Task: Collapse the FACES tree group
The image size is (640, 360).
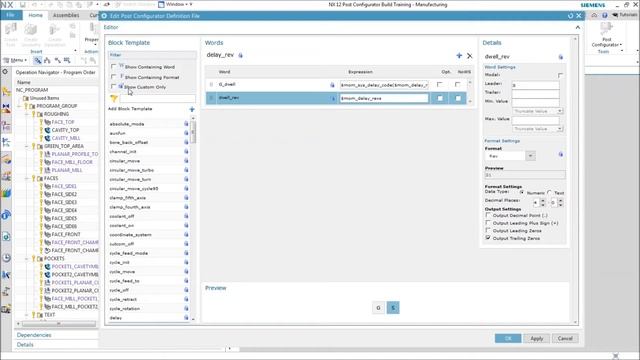Action: coord(27,178)
